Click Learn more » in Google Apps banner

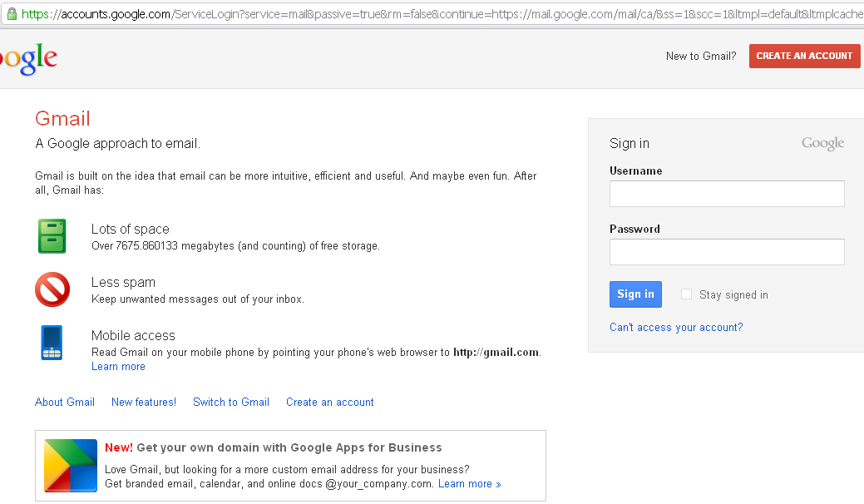point(469,484)
